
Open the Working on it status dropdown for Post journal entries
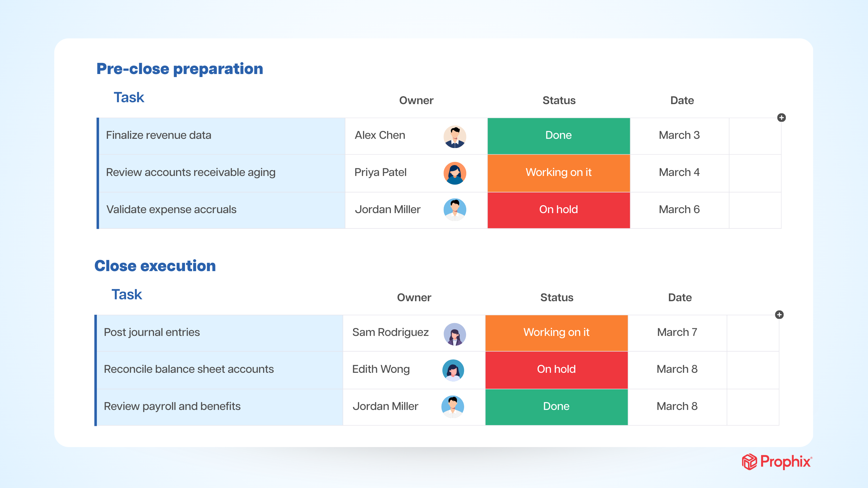coord(556,333)
